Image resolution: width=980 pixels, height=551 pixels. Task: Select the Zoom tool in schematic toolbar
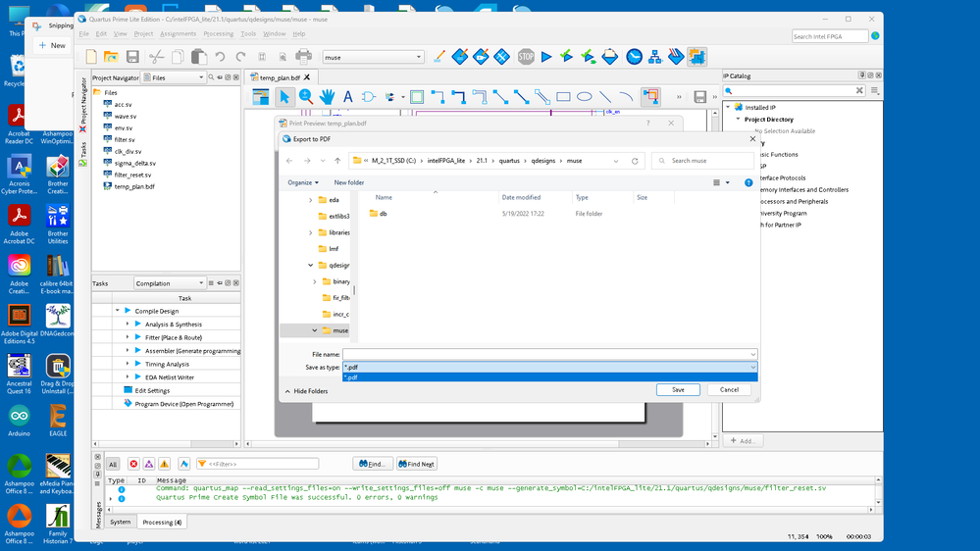click(306, 96)
